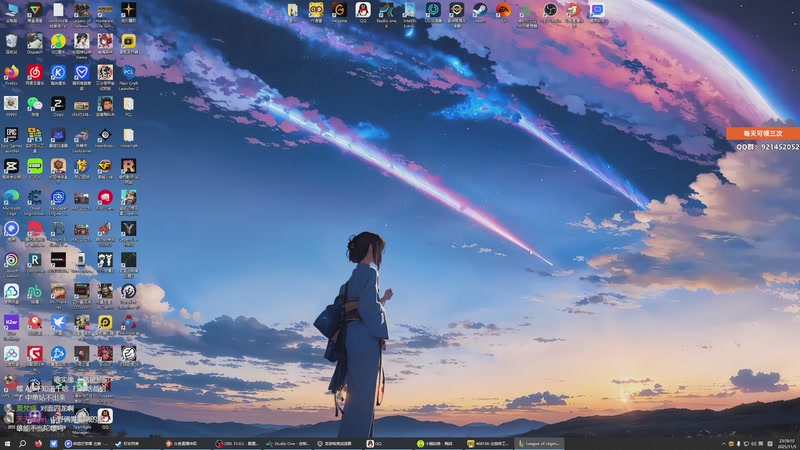Screen dimensions: 800x450
Task: Select the Epic Games Launcher shortcut
Action: coord(11,139)
